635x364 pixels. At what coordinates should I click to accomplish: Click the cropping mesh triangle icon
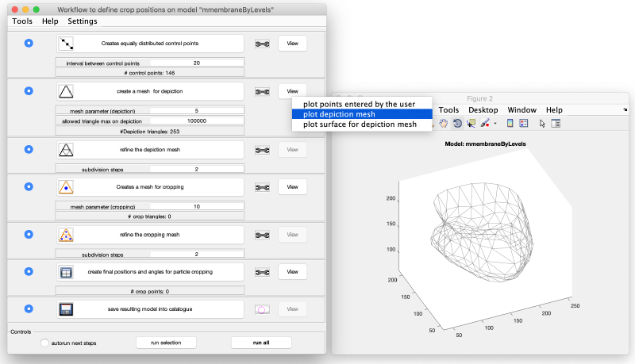(x=66, y=187)
